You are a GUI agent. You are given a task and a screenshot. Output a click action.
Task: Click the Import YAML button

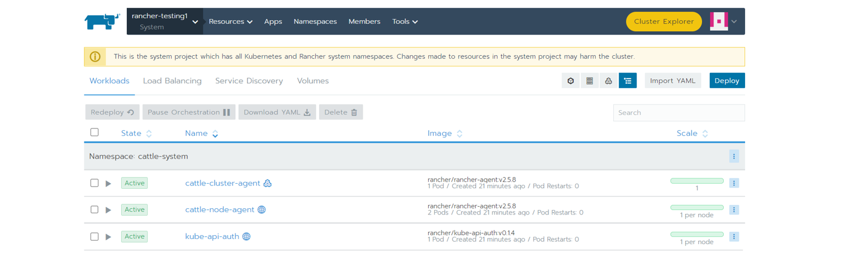[673, 80]
